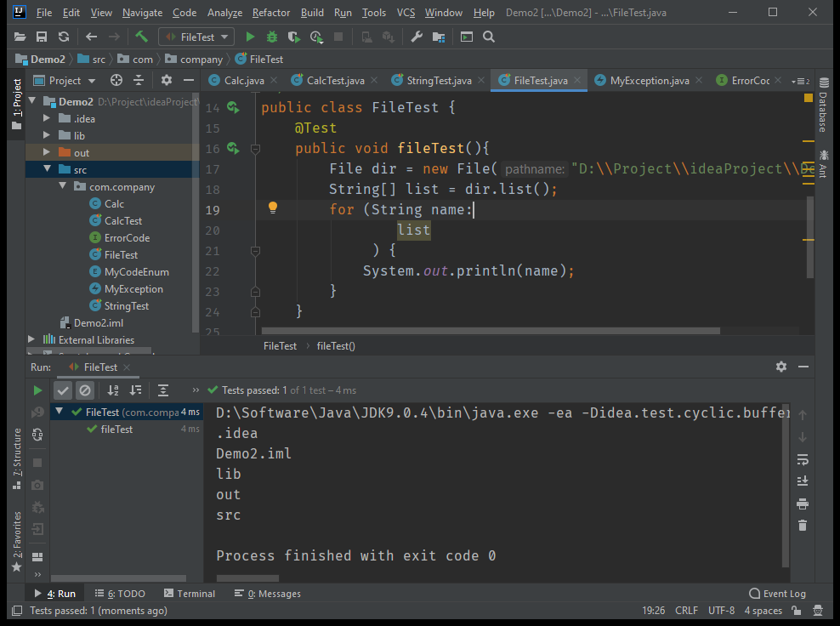
Task: Clear console with the trash icon
Action: (x=803, y=526)
